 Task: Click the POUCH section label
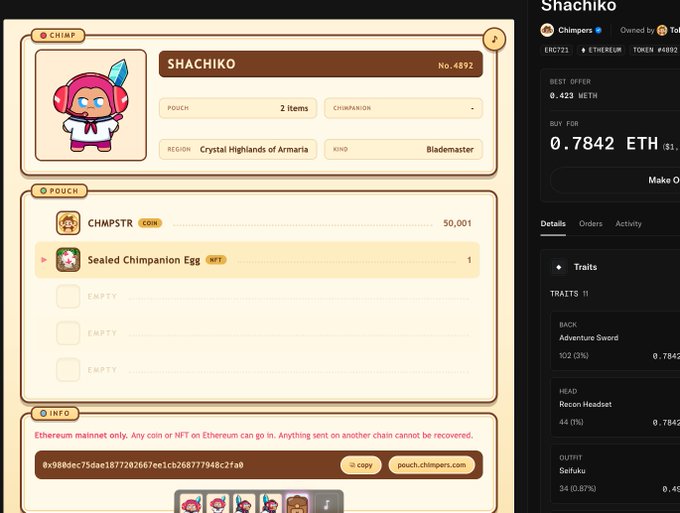[x=59, y=191]
